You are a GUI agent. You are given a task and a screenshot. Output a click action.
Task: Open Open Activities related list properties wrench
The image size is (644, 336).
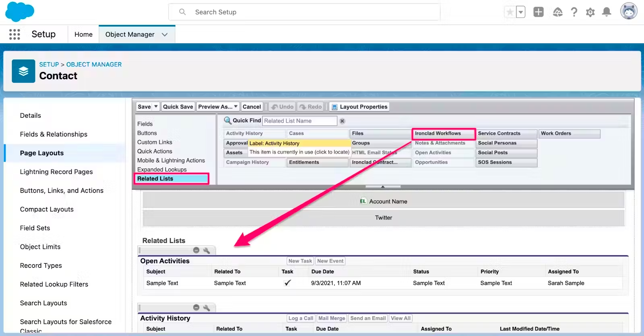coord(206,250)
